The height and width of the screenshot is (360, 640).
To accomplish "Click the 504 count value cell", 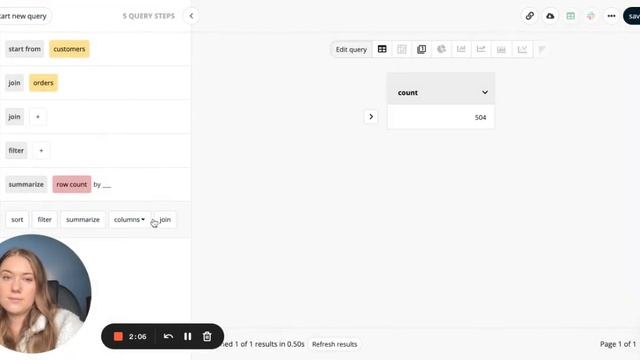I will [x=441, y=117].
